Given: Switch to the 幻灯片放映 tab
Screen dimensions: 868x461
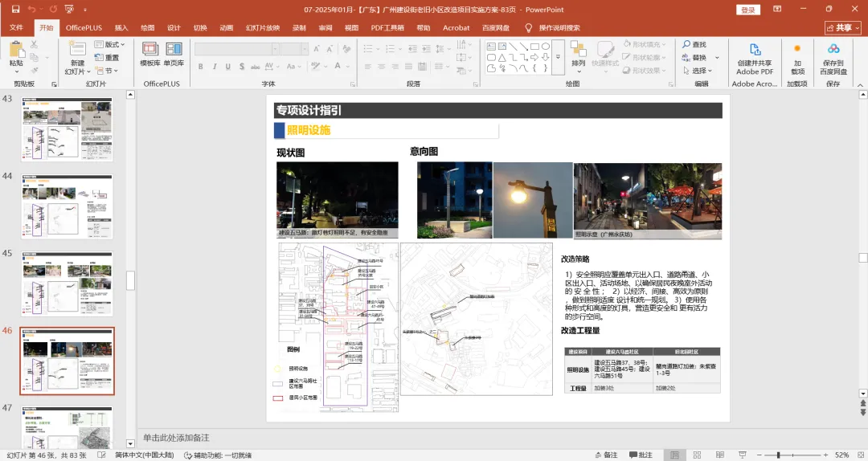Looking at the screenshot, I should pos(263,27).
